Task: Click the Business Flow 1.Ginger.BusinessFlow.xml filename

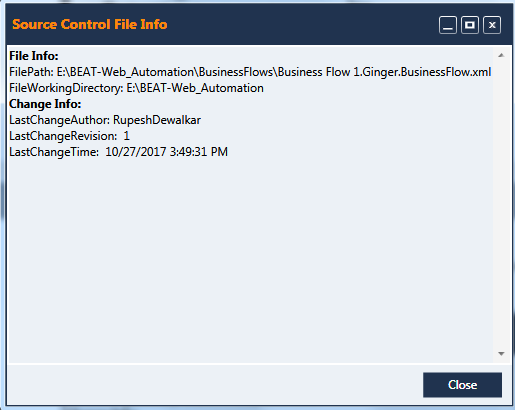Action: click(384, 72)
